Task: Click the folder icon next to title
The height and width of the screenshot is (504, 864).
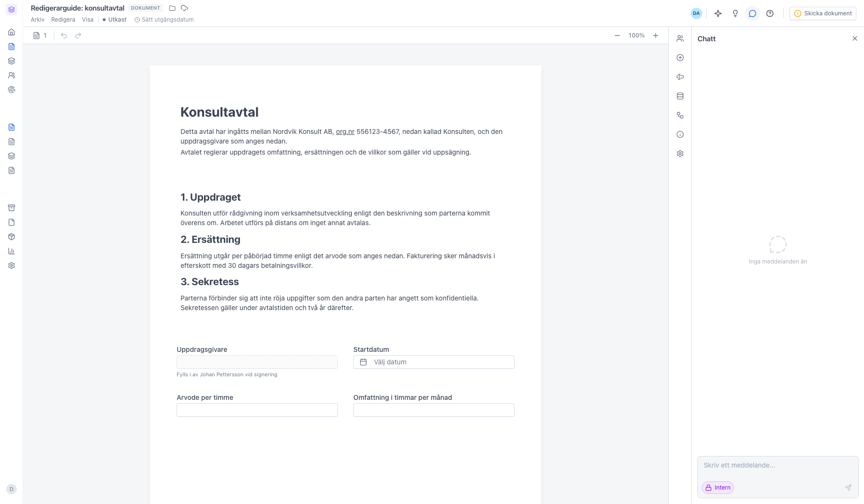Action: click(x=172, y=8)
